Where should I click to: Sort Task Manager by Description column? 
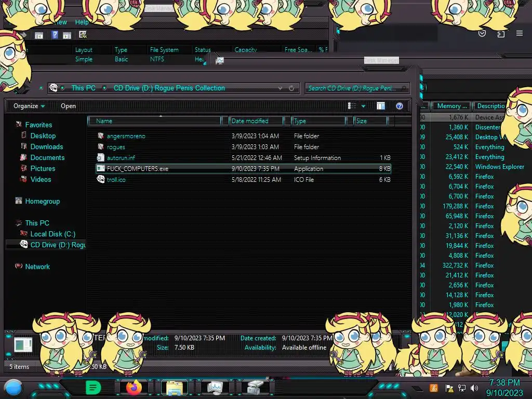[490, 106]
